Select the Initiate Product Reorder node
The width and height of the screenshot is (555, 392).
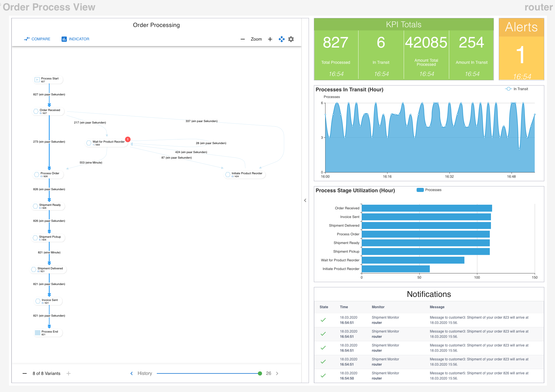[245, 174]
